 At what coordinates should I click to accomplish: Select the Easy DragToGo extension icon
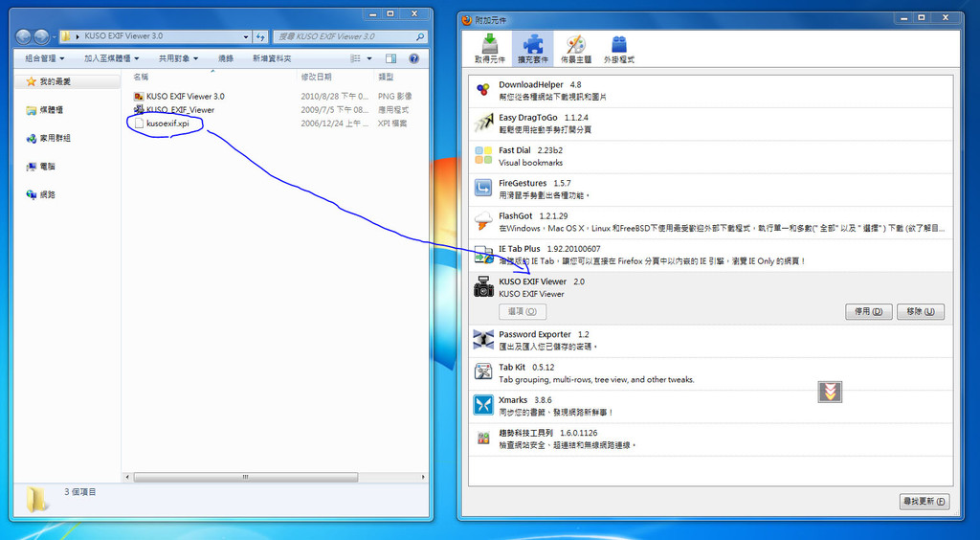tap(483, 124)
